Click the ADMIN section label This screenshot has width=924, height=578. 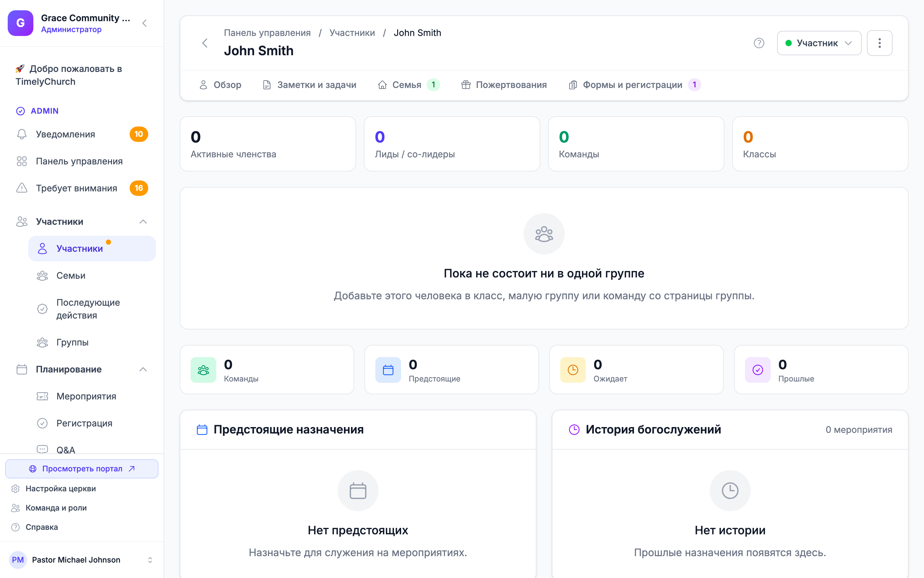[x=45, y=111]
